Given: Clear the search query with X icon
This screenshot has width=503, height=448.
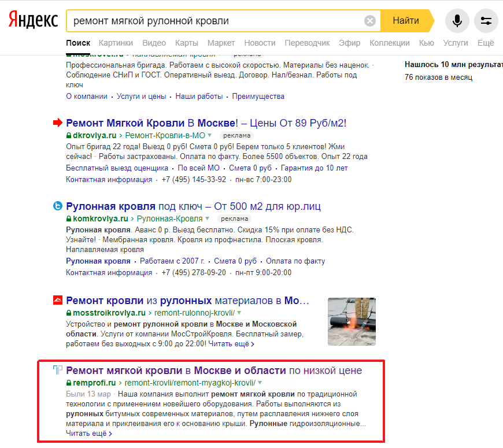Looking at the screenshot, I should pyautogui.click(x=370, y=21).
